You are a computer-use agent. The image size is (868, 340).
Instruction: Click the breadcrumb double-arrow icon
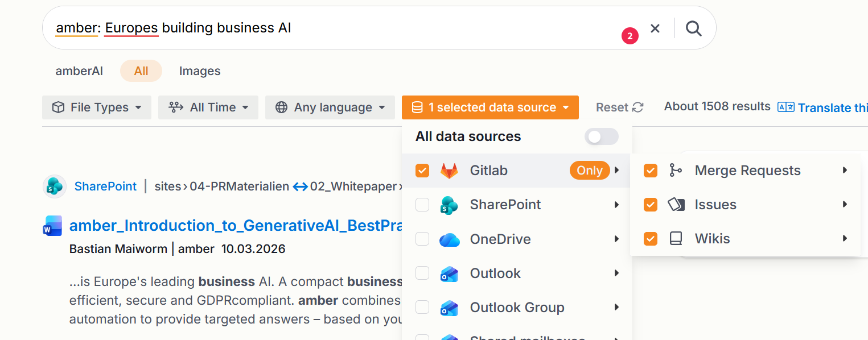tap(300, 186)
